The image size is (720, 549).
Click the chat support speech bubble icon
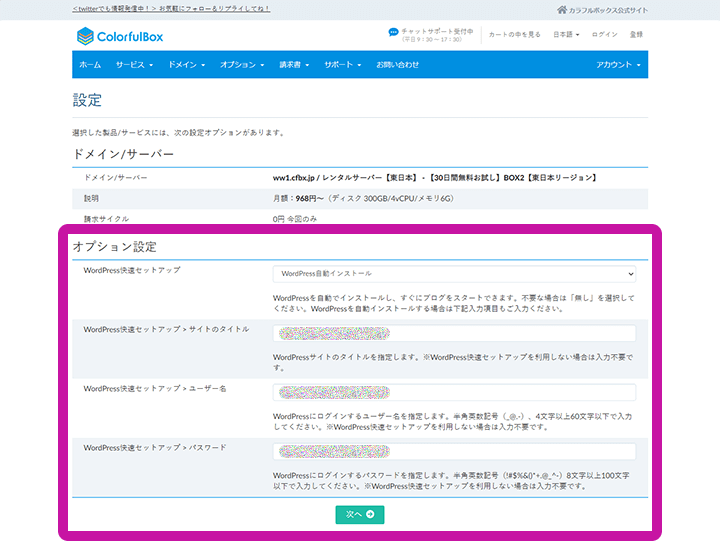pyautogui.click(x=394, y=32)
